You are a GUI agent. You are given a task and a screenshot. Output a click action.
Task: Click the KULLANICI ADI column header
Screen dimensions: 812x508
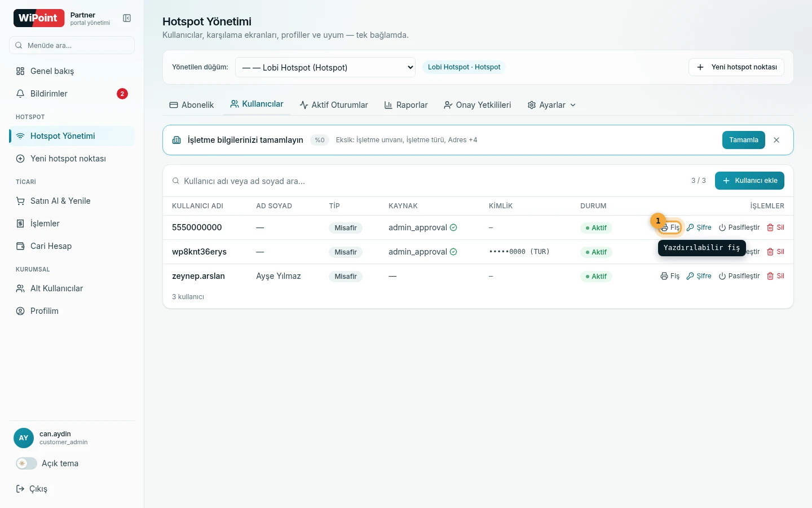tap(197, 206)
